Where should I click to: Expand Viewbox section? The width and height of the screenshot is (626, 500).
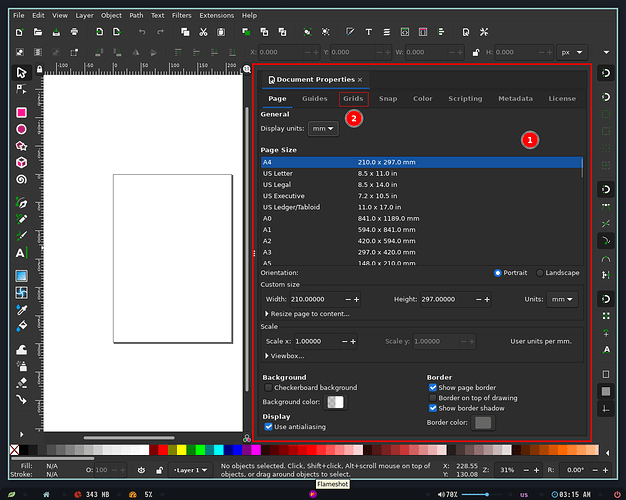click(x=285, y=356)
